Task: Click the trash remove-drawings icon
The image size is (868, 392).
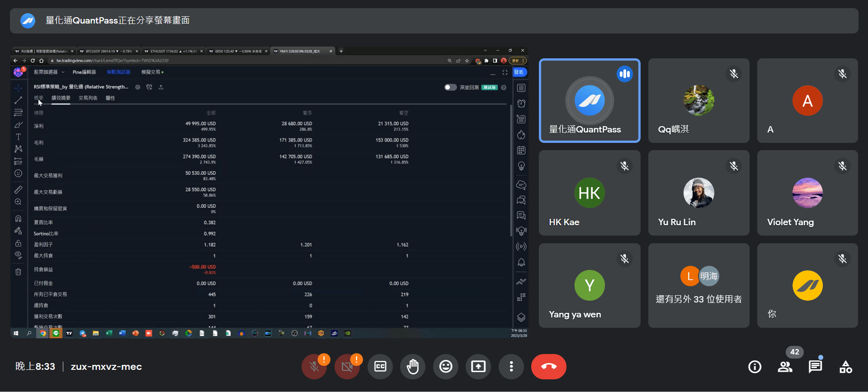Action: [x=18, y=272]
